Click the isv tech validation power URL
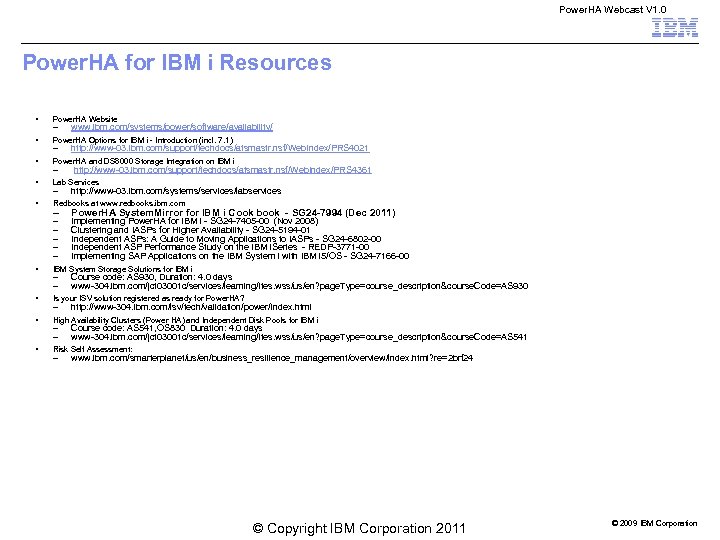This screenshot has height=540, width=720. click(191, 307)
